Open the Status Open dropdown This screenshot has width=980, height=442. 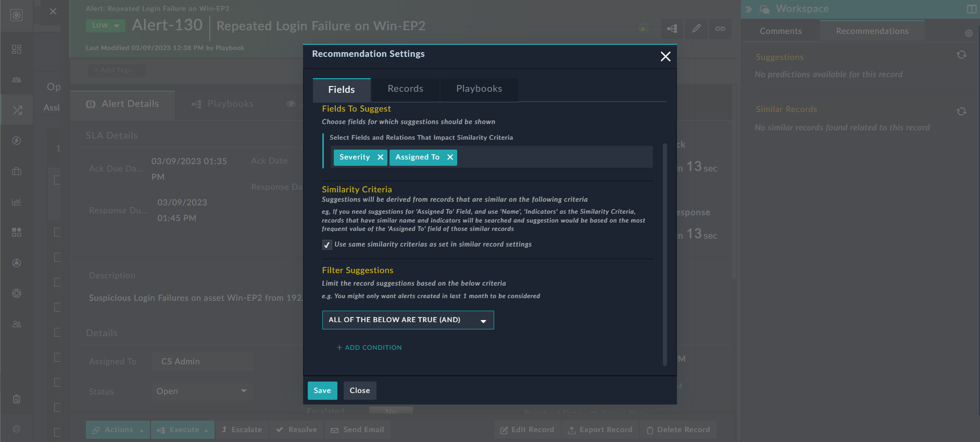(203, 391)
